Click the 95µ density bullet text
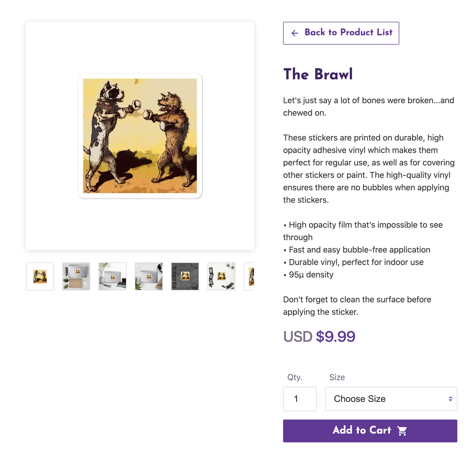Image resolution: width=476 pixels, height=460 pixels. point(308,275)
